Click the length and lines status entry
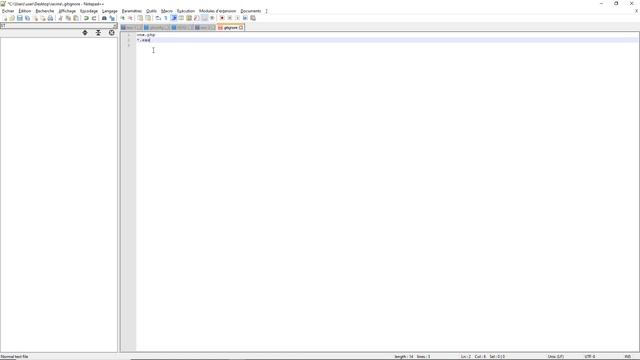640x360 pixels. coord(412,357)
